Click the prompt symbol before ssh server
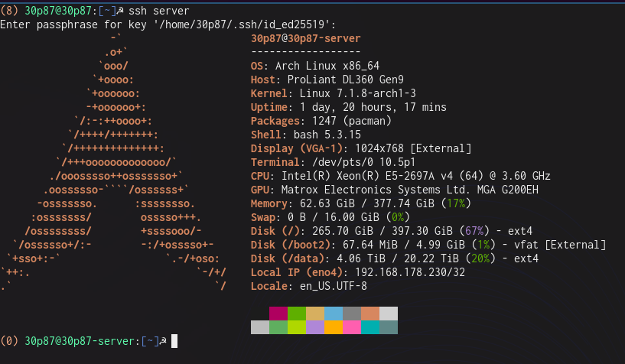Screen dimensions: 625x364 [120, 11]
